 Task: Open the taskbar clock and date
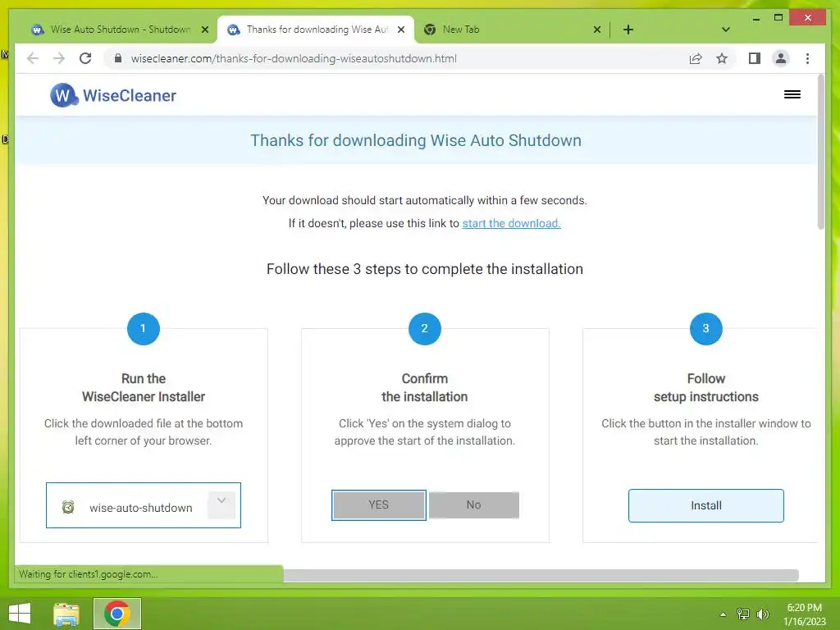click(x=804, y=614)
